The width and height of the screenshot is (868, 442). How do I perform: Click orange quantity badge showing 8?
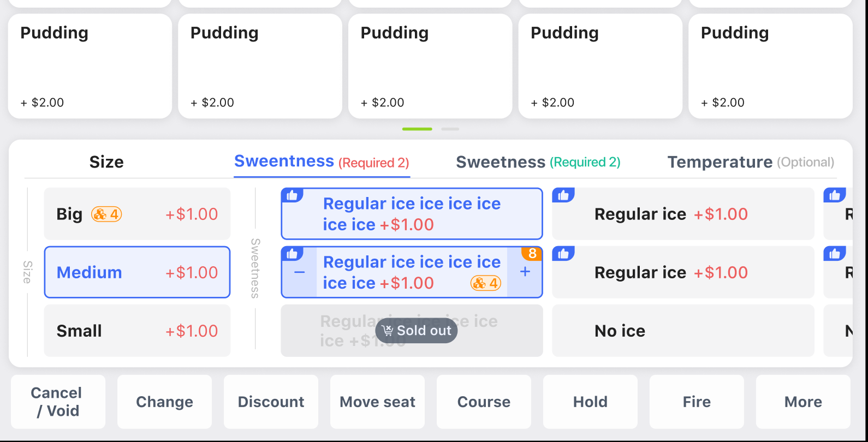click(532, 254)
